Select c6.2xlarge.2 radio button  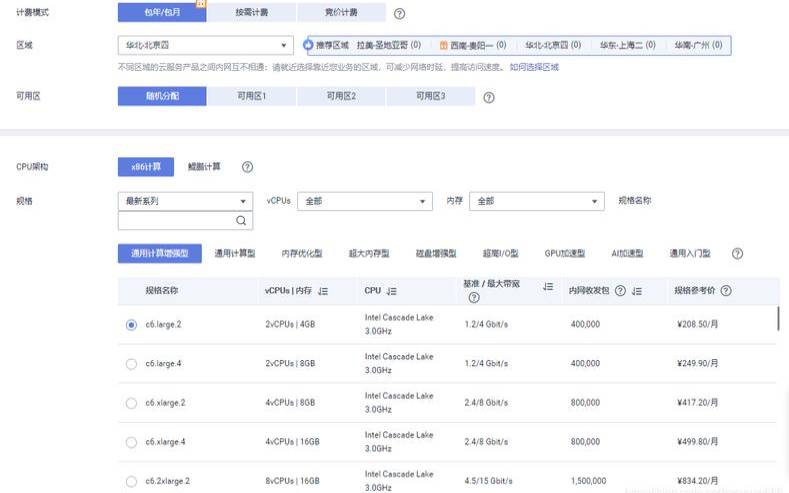(131, 481)
